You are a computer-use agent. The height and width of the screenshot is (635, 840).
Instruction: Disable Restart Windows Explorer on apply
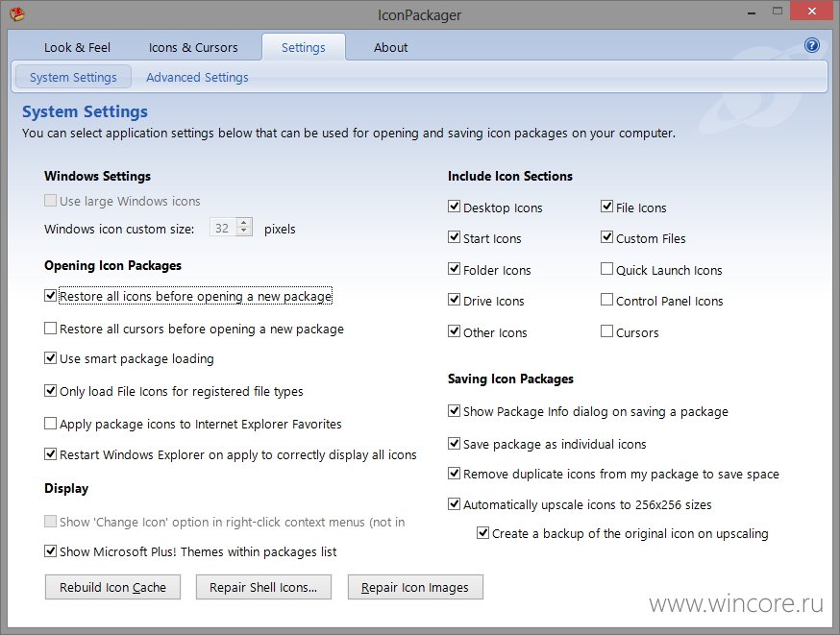pyautogui.click(x=50, y=454)
